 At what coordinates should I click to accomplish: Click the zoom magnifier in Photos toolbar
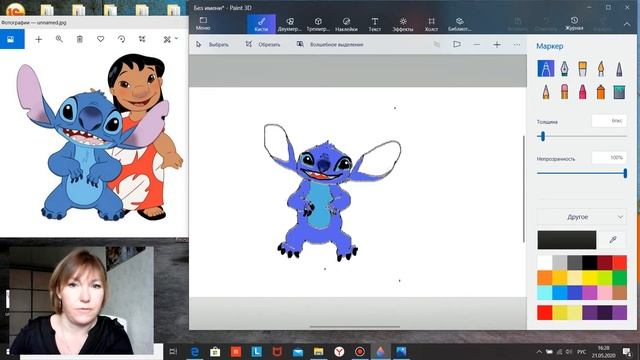pyautogui.click(x=59, y=39)
